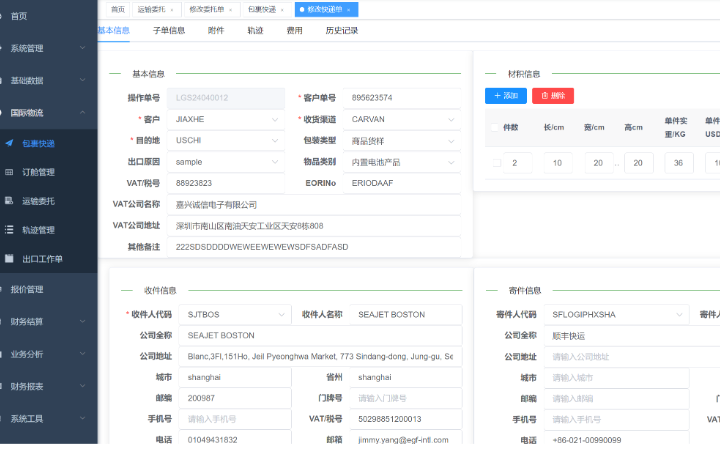Close the active 修改快递单 tab
720x450 pixels.
pyautogui.click(x=349, y=10)
